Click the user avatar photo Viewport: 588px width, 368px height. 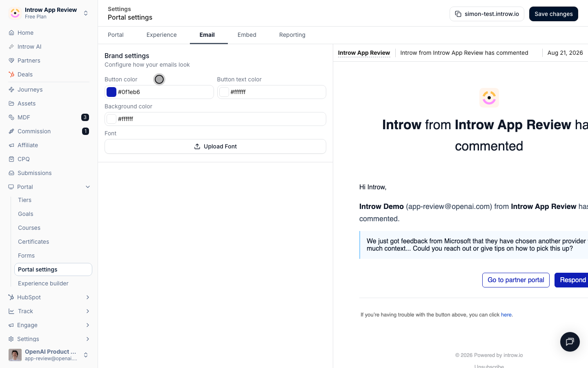(x=15, y=355)
